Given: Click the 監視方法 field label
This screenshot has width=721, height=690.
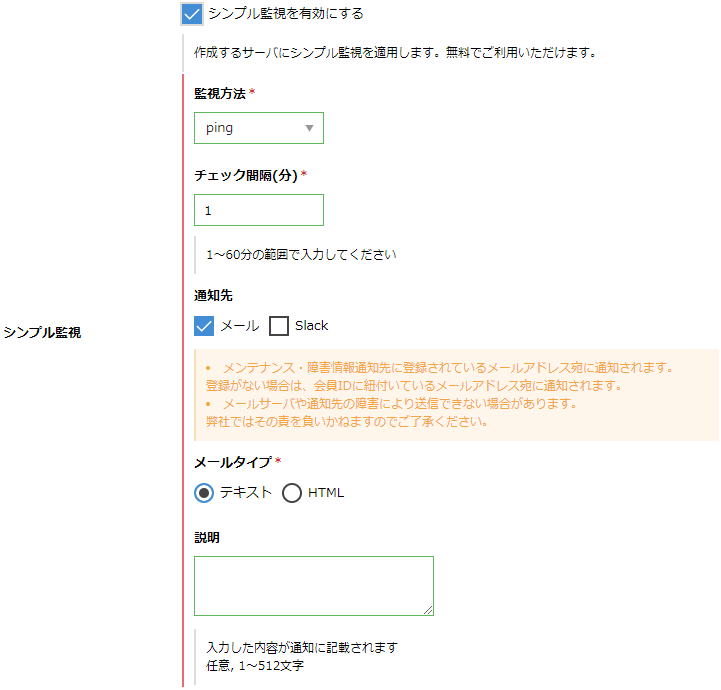Looking at the screenshot, I should (219, 93).
